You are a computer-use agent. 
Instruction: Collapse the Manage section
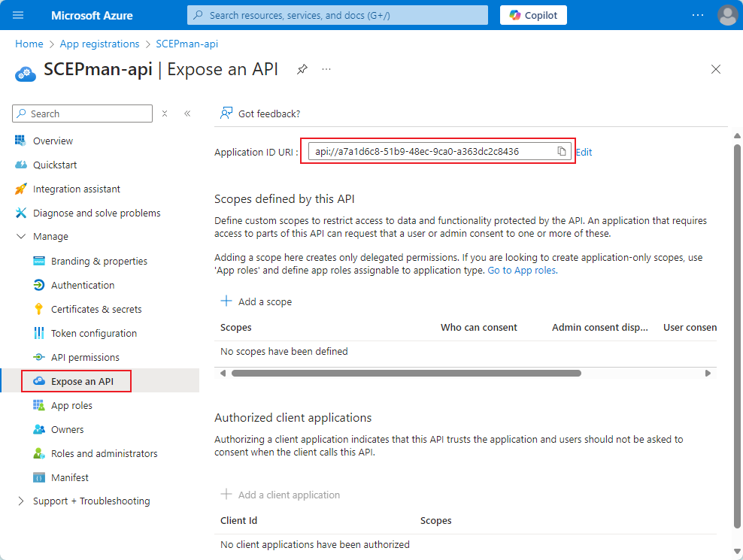(20, 237)
